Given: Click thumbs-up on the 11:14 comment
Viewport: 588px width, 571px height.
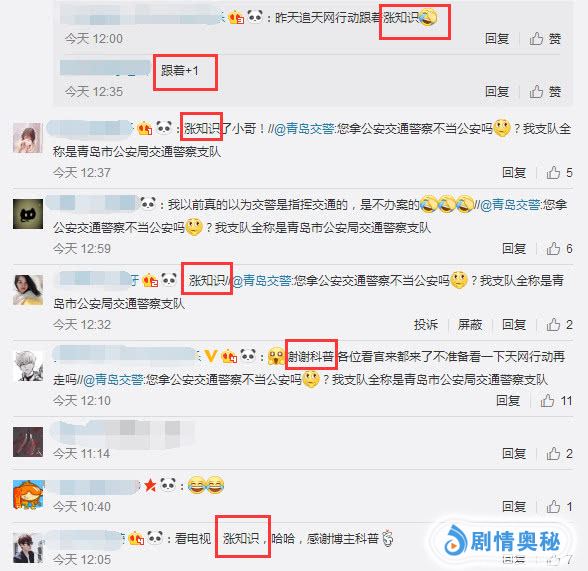Looking at the screenshot, I should tap(559, 454).
